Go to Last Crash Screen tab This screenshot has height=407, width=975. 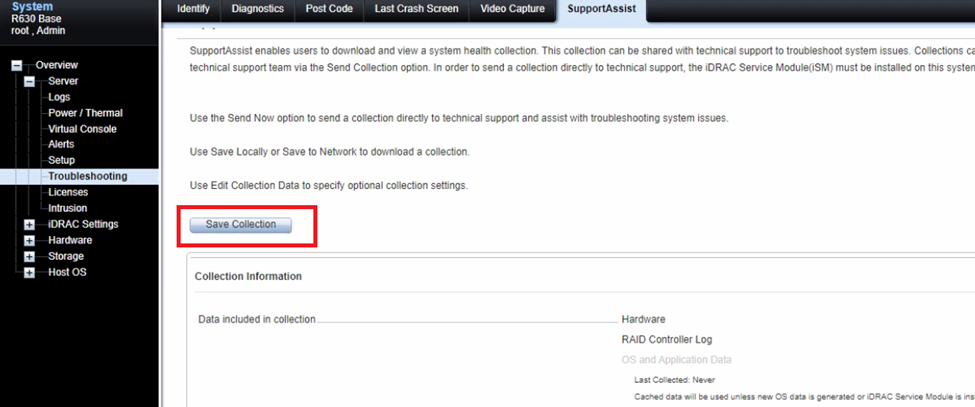417,9
